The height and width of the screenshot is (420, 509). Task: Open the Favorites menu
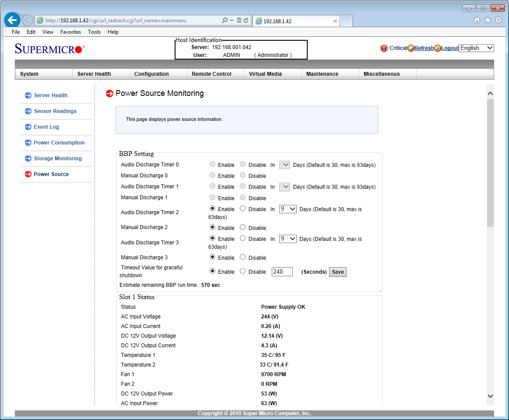pyautogui.click(x=70, y=32)
